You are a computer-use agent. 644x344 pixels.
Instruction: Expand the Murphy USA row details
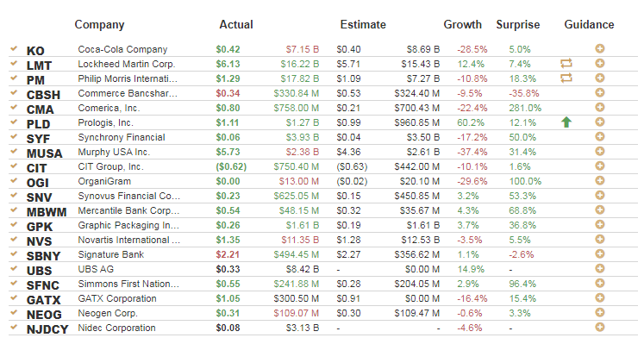pos(600,152)
